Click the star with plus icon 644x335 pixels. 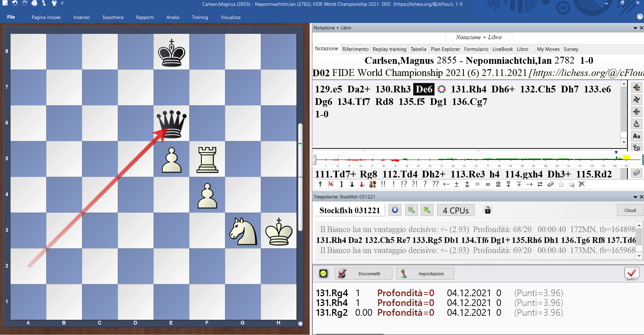click(x=571, y=184)
